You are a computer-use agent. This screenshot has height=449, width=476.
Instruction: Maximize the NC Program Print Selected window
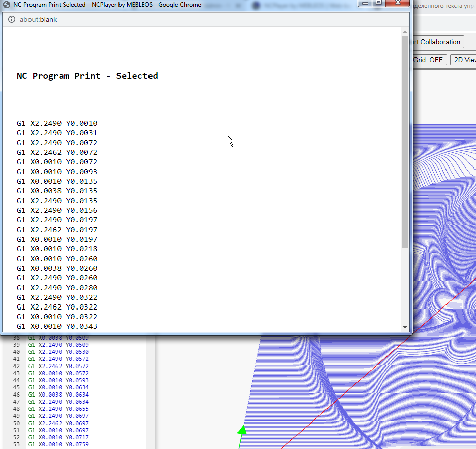(x=379, y=3)
